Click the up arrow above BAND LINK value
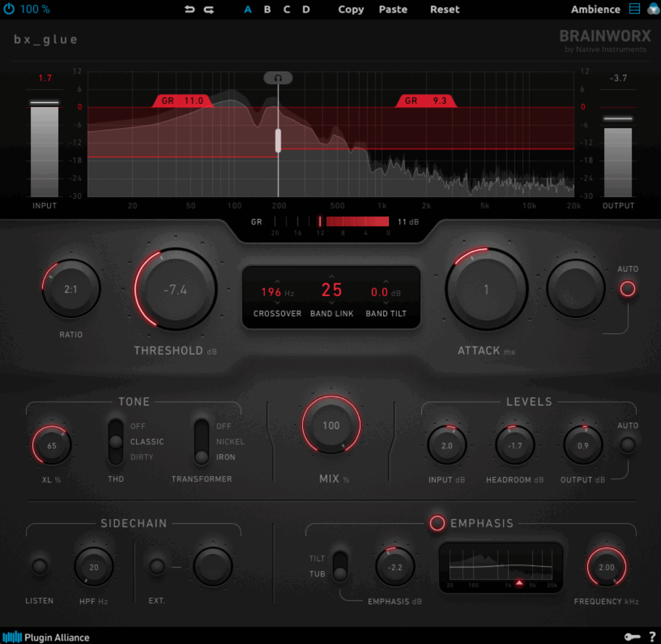The width and height of the screenshot is (661, 644). (x=331, y=277)
